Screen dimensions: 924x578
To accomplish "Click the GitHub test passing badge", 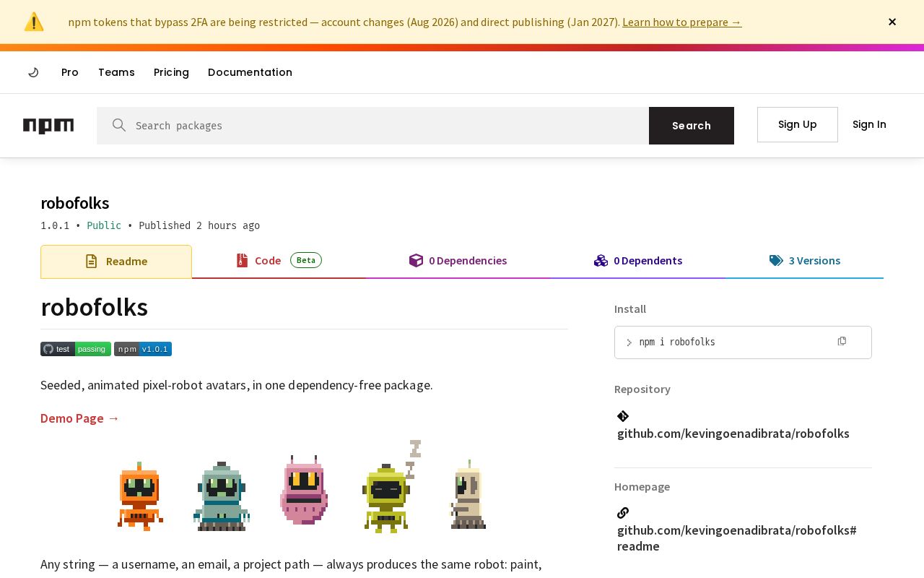I will point(76,349).
